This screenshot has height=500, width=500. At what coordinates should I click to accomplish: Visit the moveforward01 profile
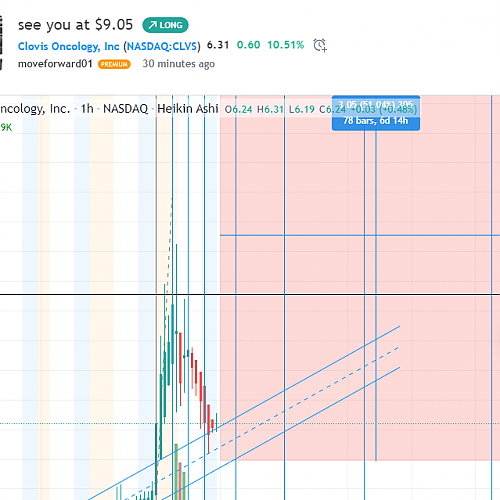[x=55, y=64]
